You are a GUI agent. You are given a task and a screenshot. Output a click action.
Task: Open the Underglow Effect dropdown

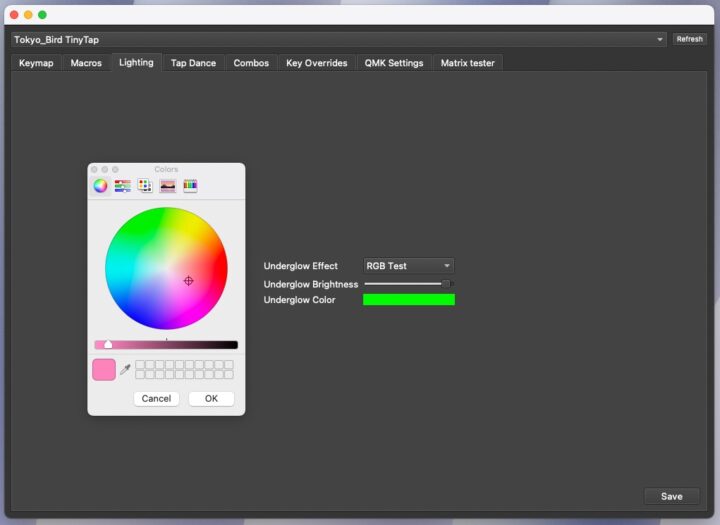[408, 266]
